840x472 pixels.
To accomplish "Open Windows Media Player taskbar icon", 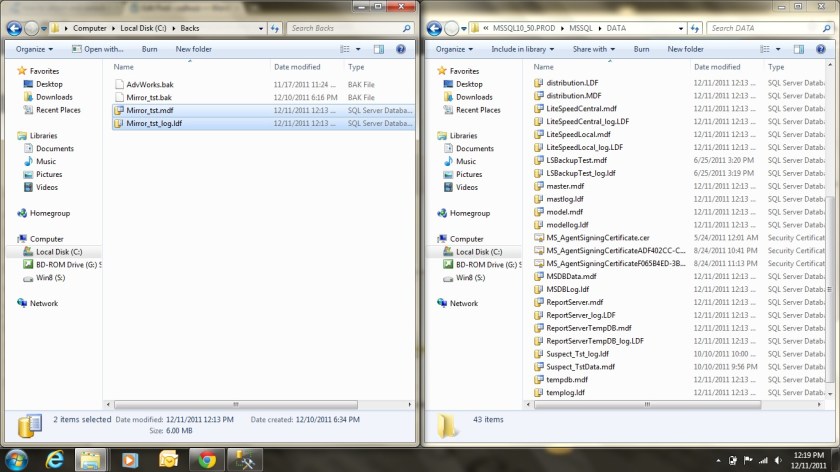I will click(129, 459).
